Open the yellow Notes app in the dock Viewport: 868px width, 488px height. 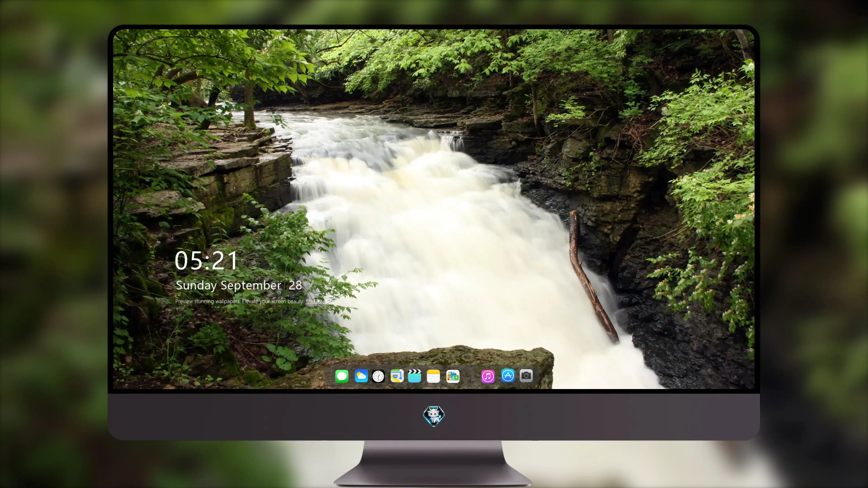tap(433, 376)
